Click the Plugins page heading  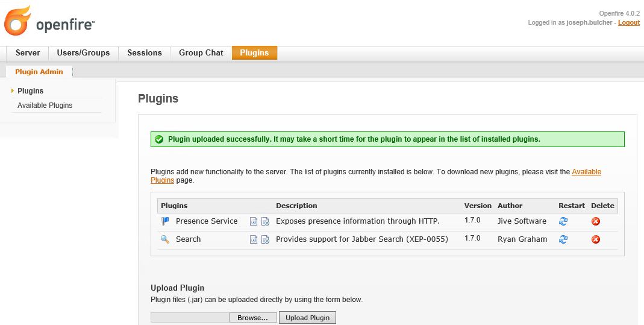point(158,99)
